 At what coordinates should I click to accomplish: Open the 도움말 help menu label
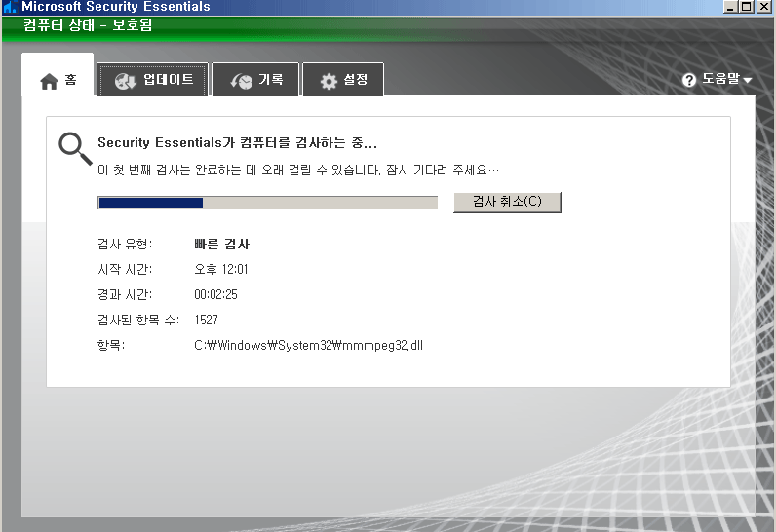click(720, 79)
